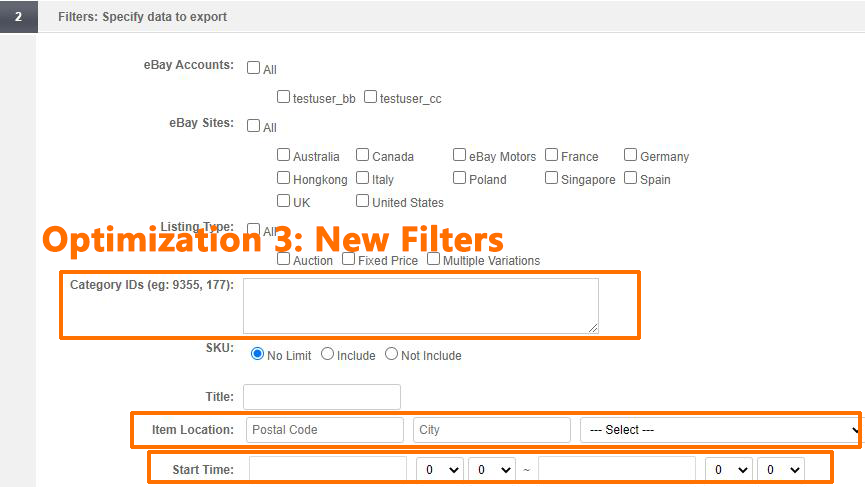This screenshot has width=865, height=487.
Task: Tick the UK site checkbox
Action: [283, 201]
